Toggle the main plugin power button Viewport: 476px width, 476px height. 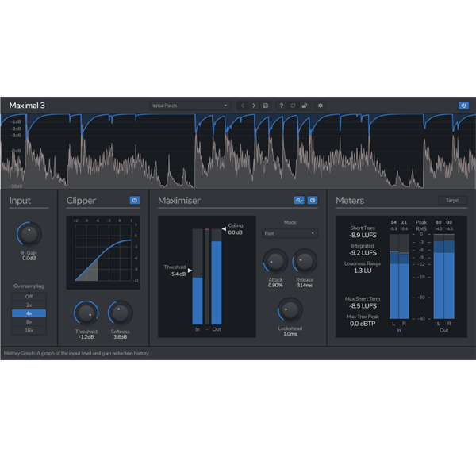pyautogui.click(x=463, y=106)
